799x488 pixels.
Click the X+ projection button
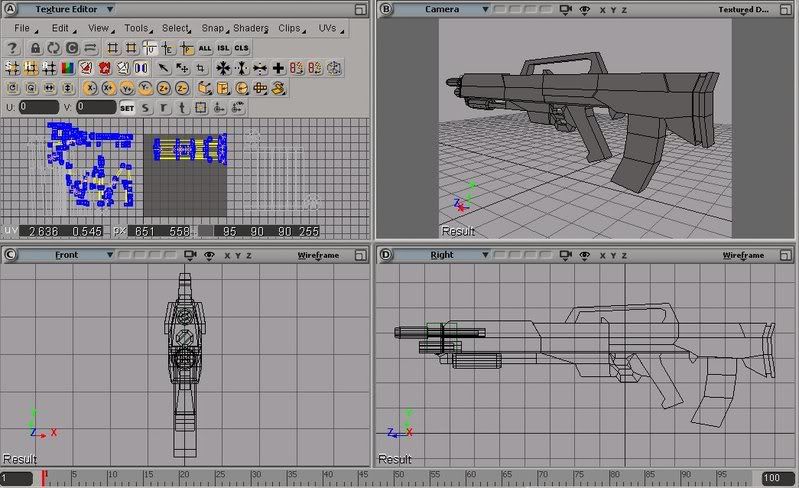click(109, 88)
